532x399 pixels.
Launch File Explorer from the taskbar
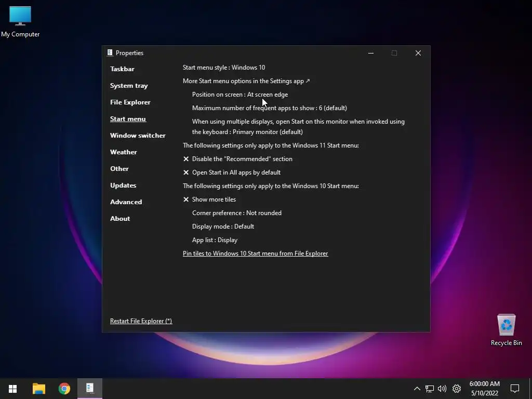tap(38, 389)
